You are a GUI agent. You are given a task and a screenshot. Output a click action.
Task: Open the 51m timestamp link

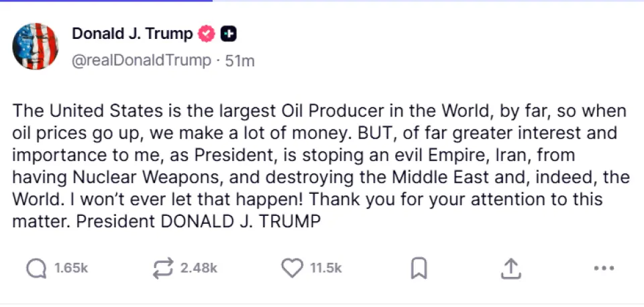(240, 60)
